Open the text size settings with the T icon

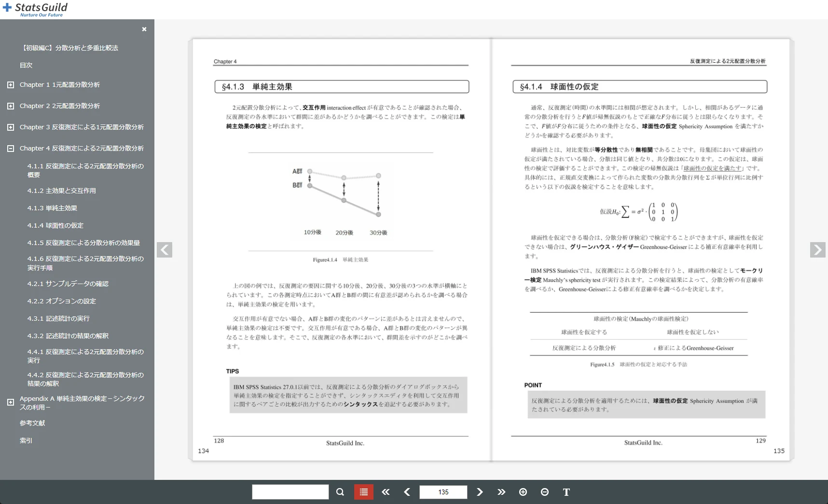tap(566, 492)
